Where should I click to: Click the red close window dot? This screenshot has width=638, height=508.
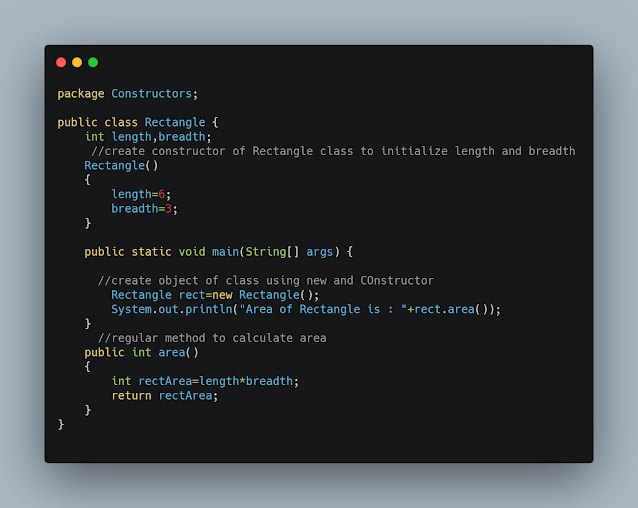tap(61, 62)
